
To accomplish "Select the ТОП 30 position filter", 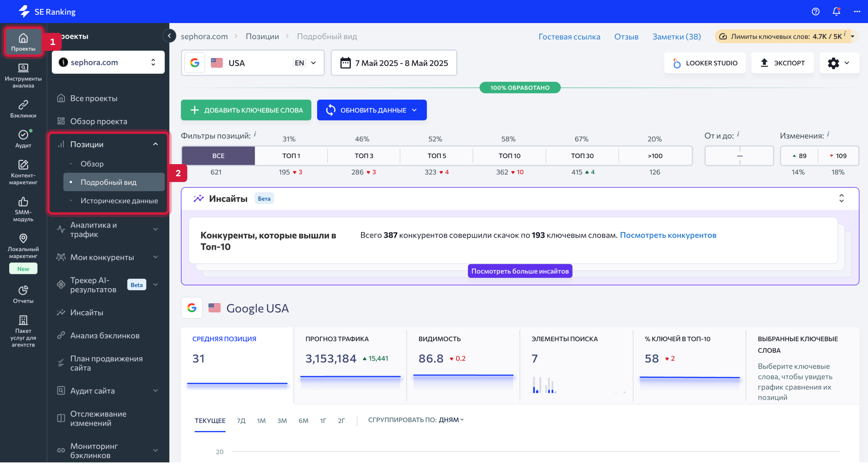I will click(x=582, y=156).
